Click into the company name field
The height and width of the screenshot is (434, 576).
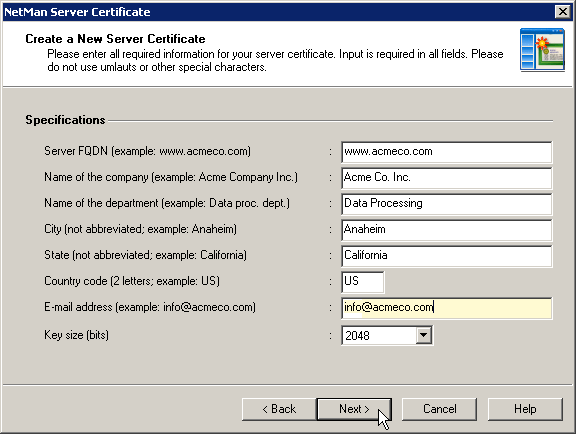point(446,178)
